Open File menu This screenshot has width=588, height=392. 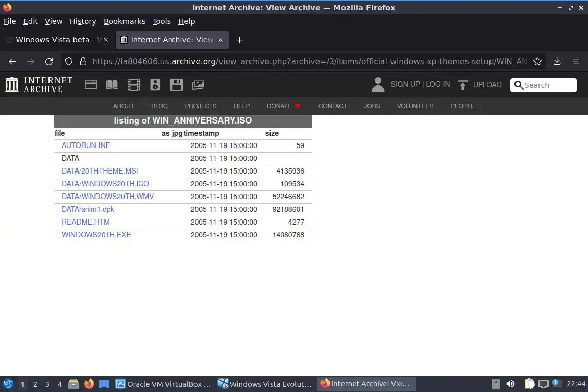tap(10, 21)
